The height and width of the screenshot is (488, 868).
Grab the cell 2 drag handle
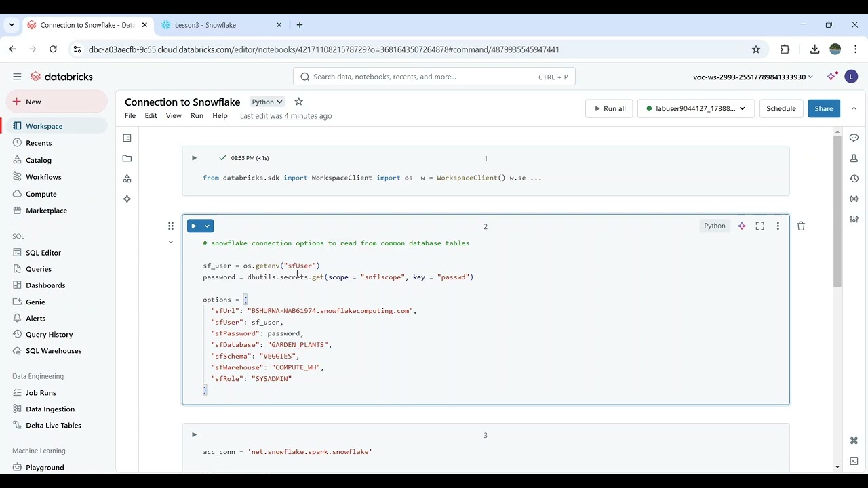click(171, 226)
